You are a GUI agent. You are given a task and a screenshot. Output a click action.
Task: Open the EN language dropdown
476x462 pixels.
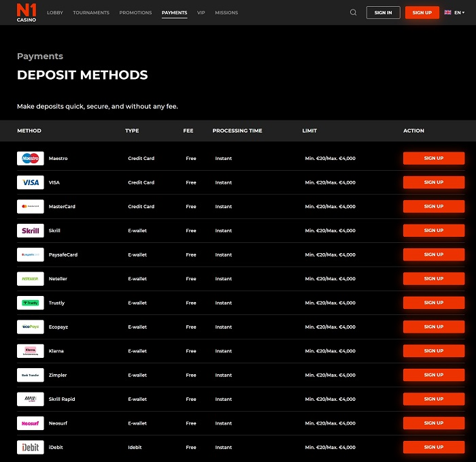[459, 12]
